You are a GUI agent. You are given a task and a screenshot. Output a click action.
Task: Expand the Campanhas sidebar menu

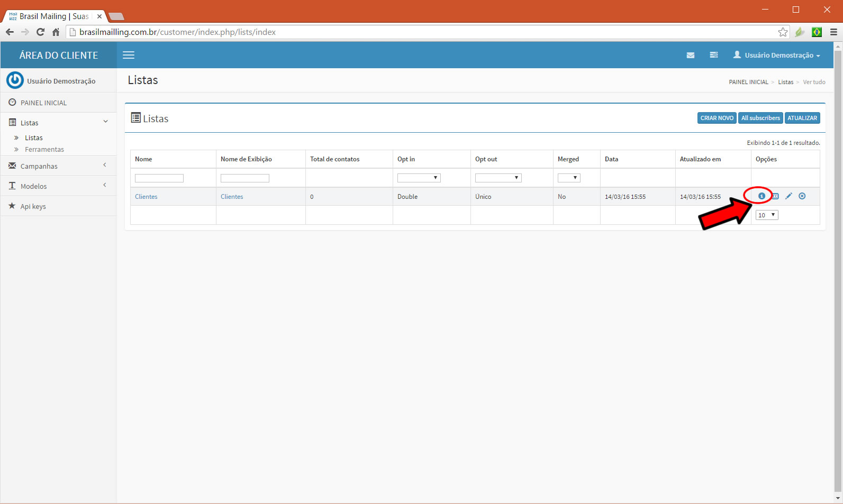[59, 166]
